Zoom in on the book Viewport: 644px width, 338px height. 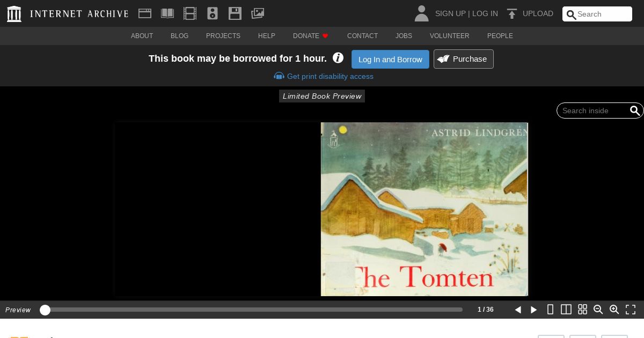[x=614, y=310]
